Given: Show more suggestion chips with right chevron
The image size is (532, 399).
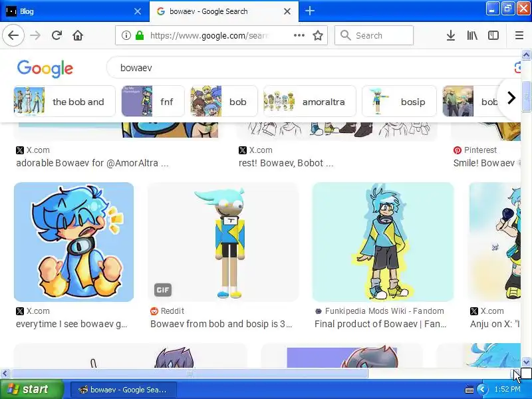Looking at the screenshot, I should [511, 98].
